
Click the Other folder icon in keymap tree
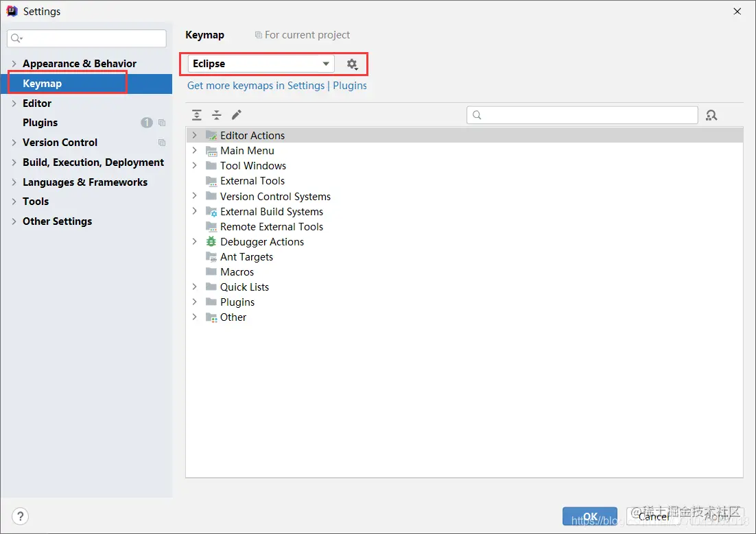[x=211, y=317]
